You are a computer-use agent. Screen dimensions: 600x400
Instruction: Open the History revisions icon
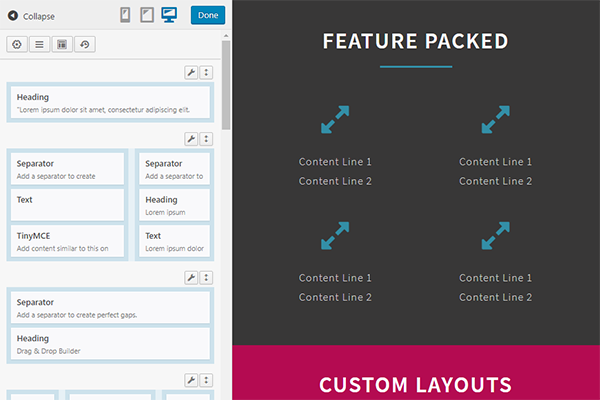(x=83, y=44)
